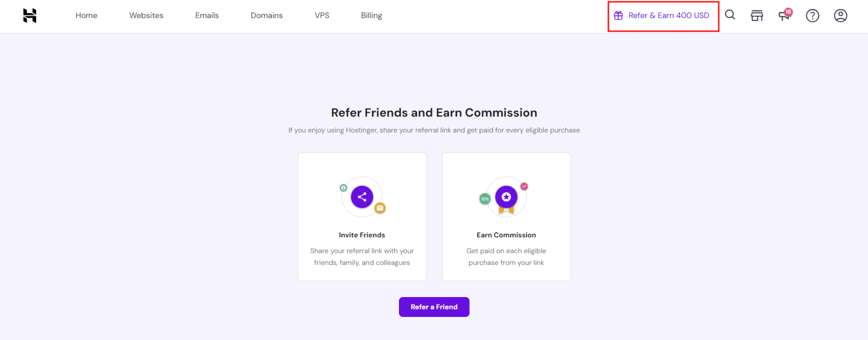This screenshot has width=868, height=340.
Task: Select the VPS menu item
Action: point(322,16)
